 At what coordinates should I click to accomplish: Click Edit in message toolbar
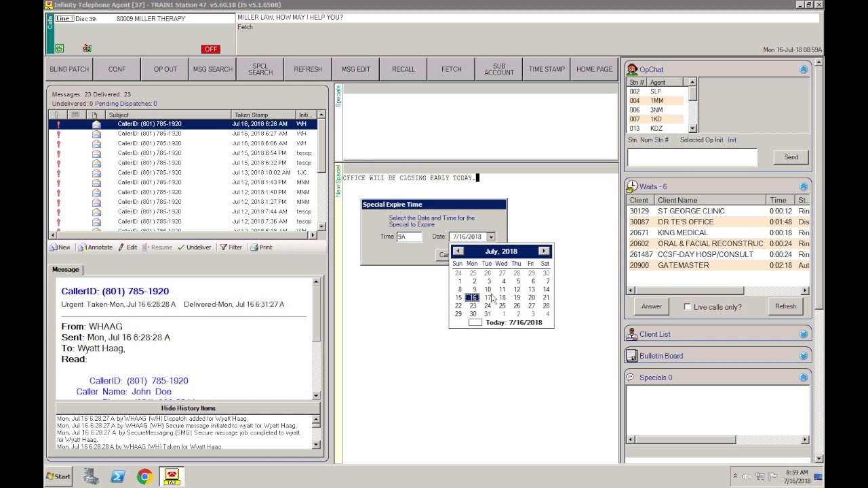[127, 247]
